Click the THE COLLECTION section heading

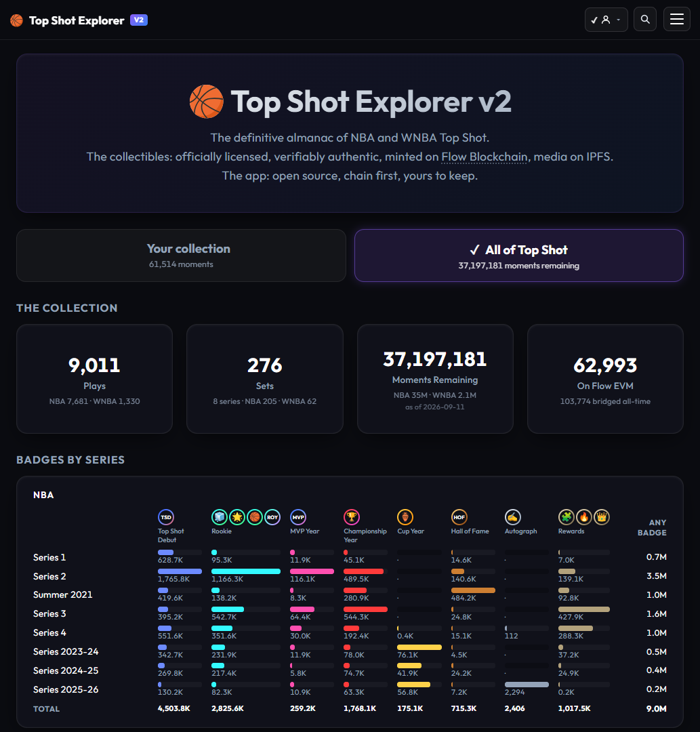[x=66, y=308]
